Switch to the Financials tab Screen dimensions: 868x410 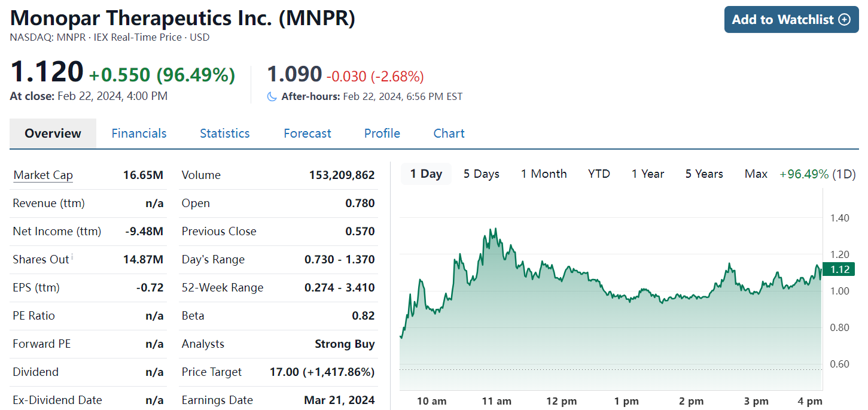(139, 133)
